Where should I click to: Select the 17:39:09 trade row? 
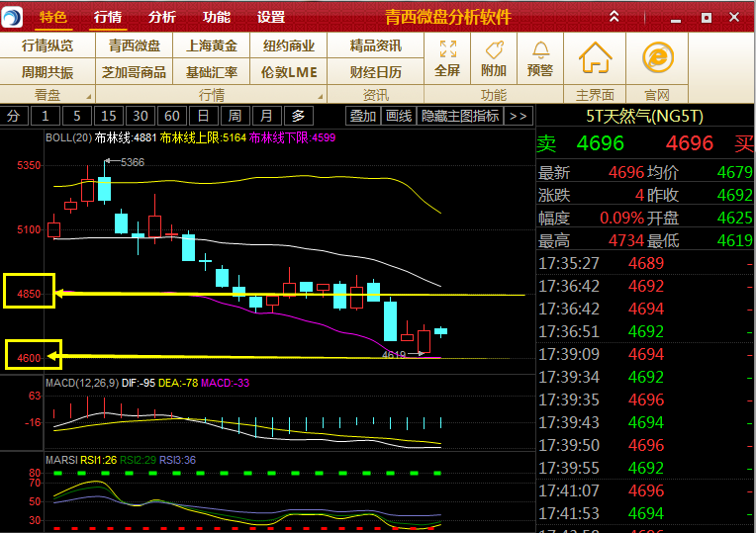click(645, 354)
